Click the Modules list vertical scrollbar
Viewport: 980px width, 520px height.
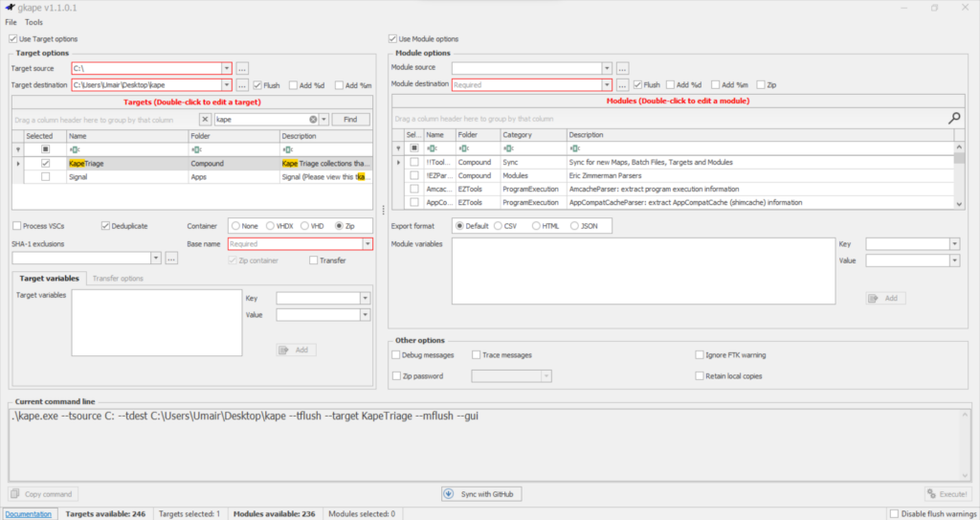tap(959, 176)
